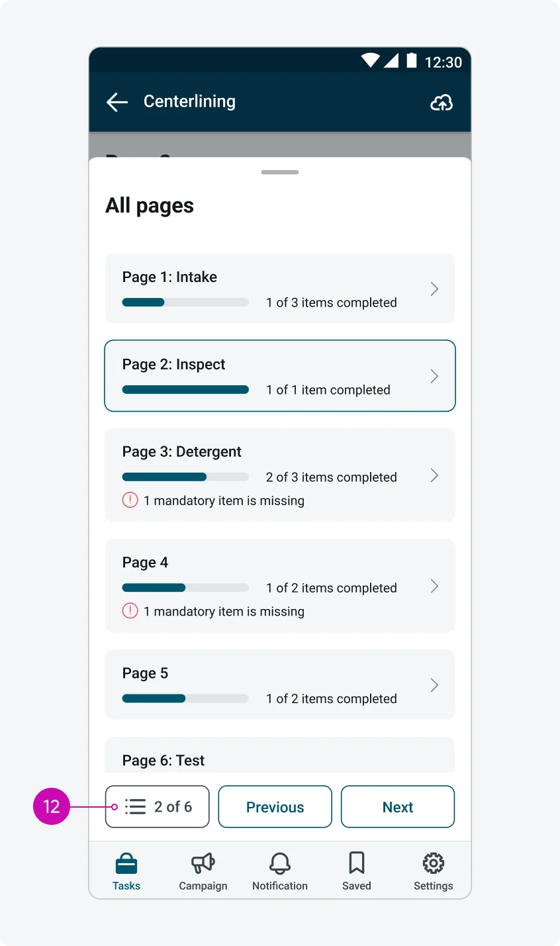560x946 pixels.
Task: Tap the cloud upload icon
Action: pos(441,103)
